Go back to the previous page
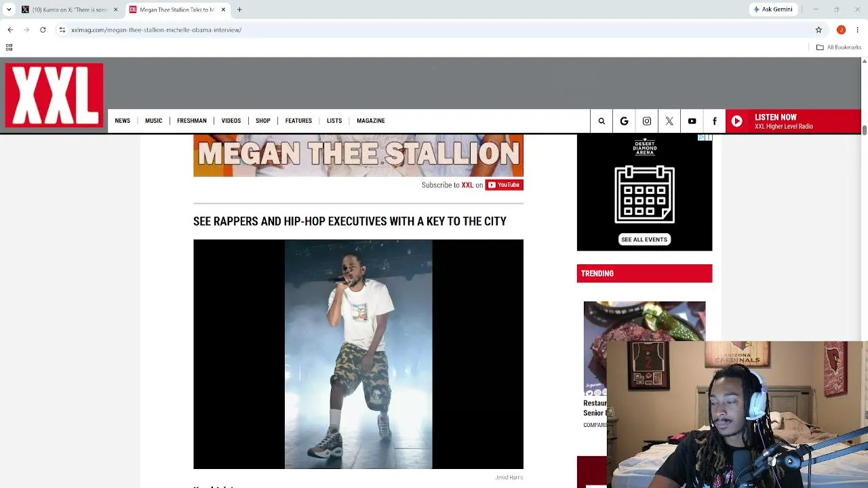Screen dimensions: 868x488 (10, 30)
